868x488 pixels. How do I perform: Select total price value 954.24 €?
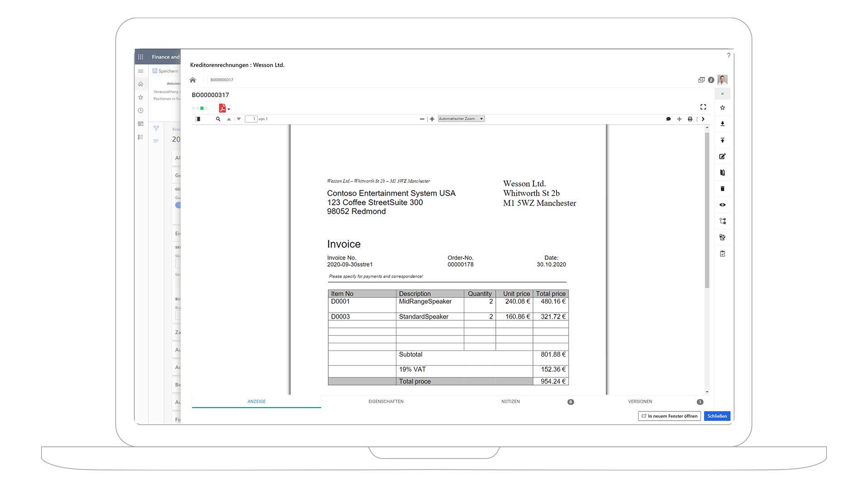553,381
